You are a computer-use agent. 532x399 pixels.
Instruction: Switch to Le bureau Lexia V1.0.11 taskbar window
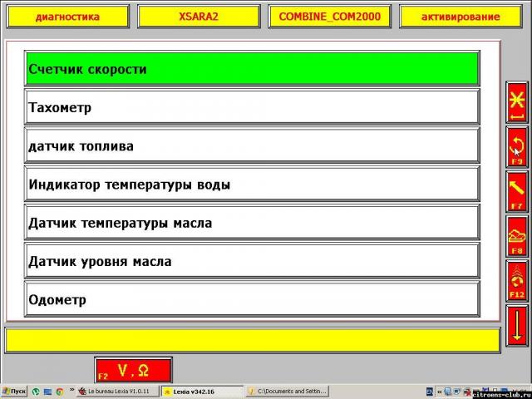tap(118, 392)
